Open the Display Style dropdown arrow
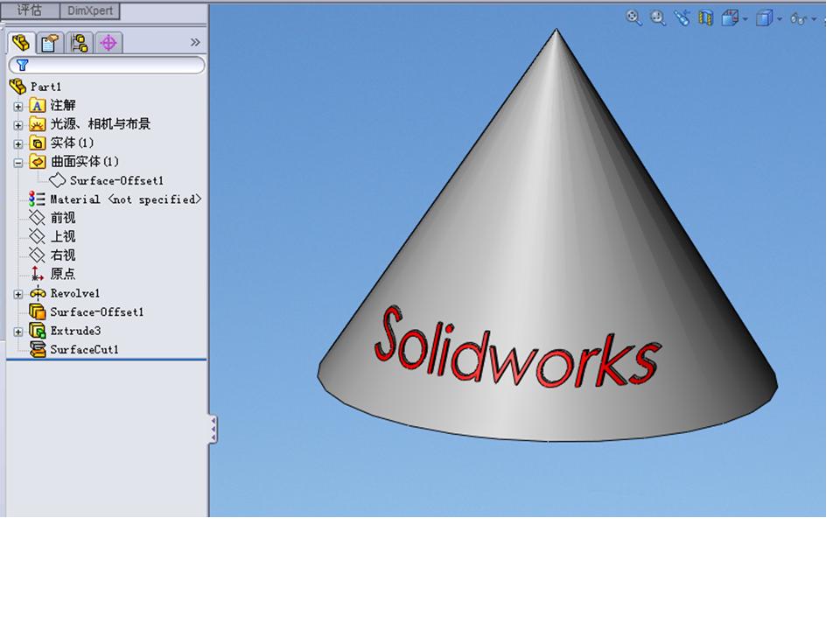840x630 pixels. click(x=780, y=19)
